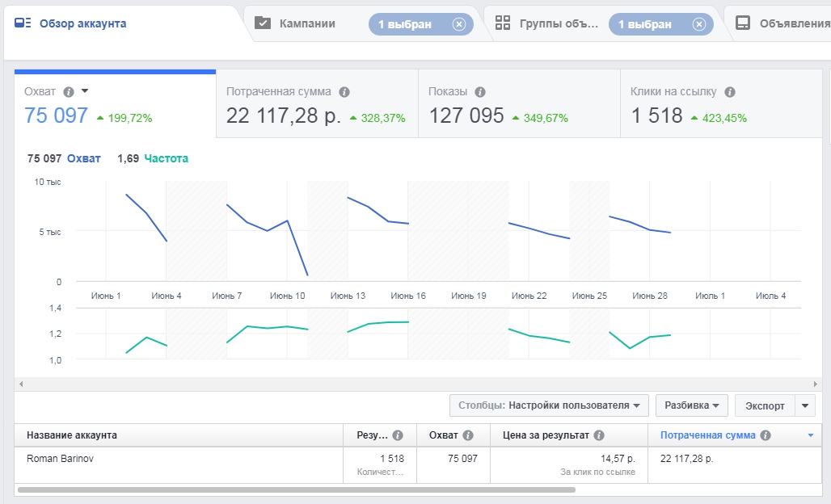Expand the Разбивка dropdown

(692, 405)
